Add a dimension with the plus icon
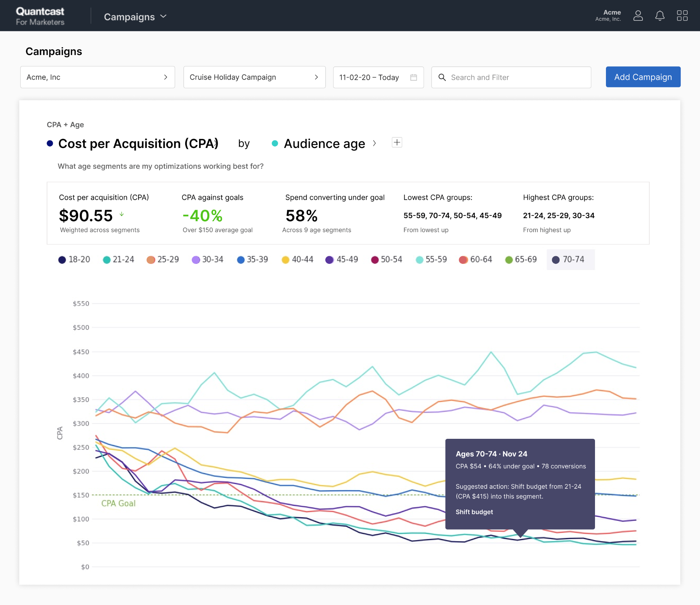 coord(397,142)
